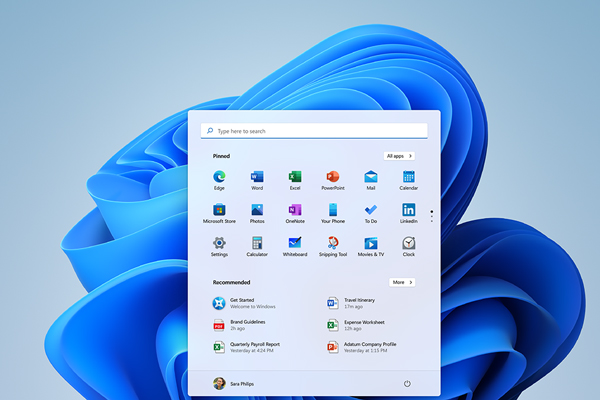The image size is (600, 400).
Task: Launch OneNote from pinned apps
Action: [295, 210]
